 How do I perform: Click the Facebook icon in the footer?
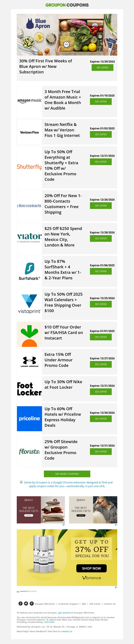pos(21,603)
